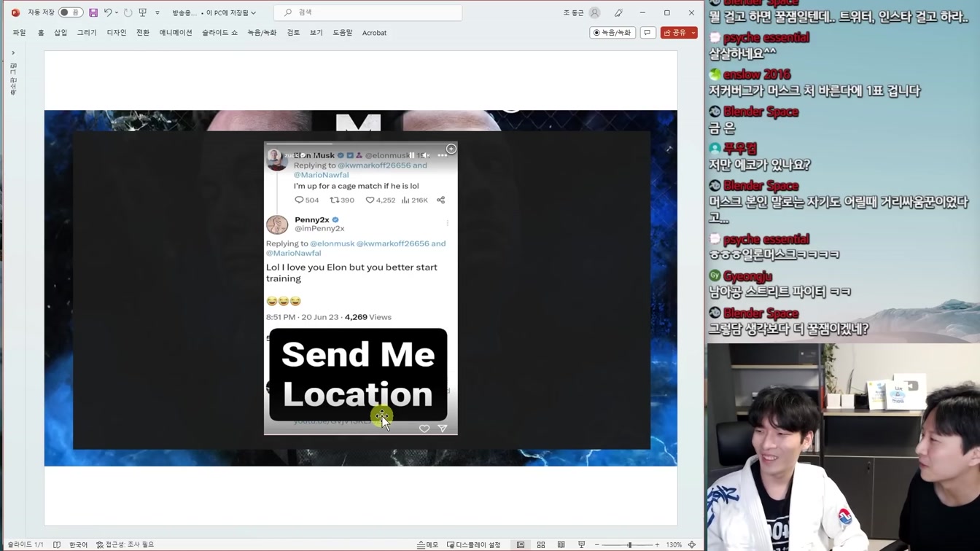Open accessibility check (접근성: 조사 필요)

125,544
